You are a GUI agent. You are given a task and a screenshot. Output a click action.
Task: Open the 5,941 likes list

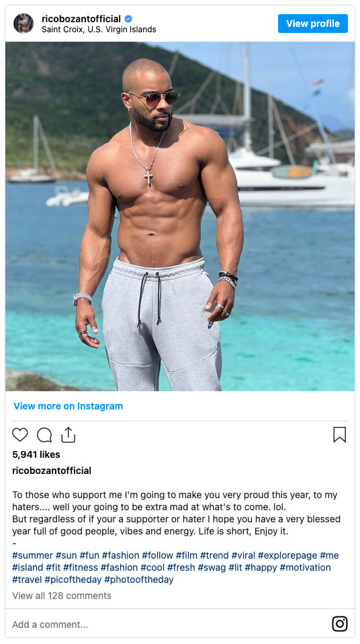(36, 454)
